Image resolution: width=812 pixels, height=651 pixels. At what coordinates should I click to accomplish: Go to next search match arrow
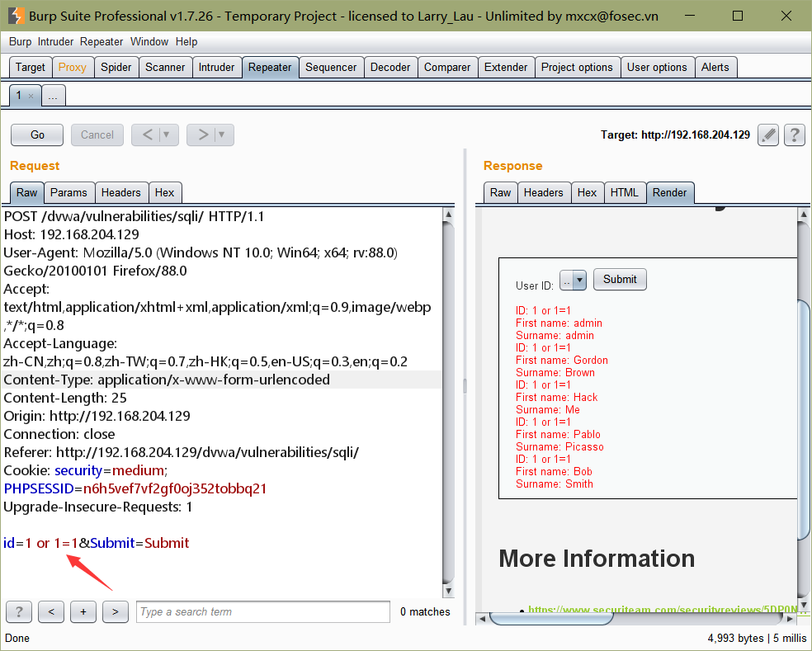pyautogui.click(x=116, y=611)
